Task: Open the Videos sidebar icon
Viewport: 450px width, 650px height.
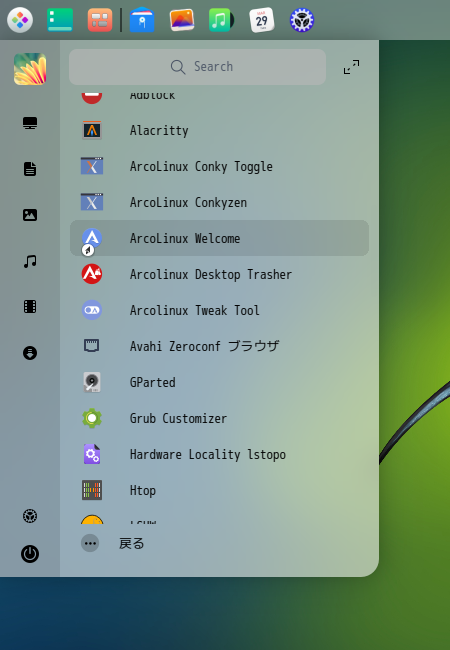Action: (30, 307)
